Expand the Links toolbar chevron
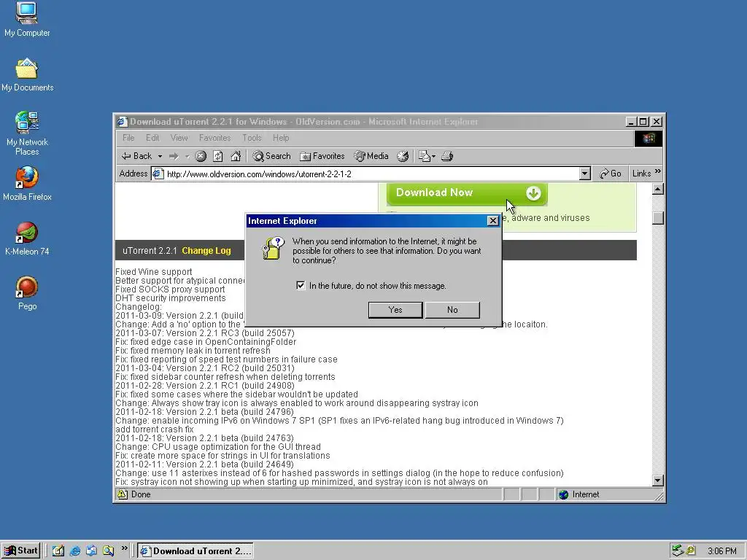This screenshot has height=560, width=747. (x=658, y=172)
